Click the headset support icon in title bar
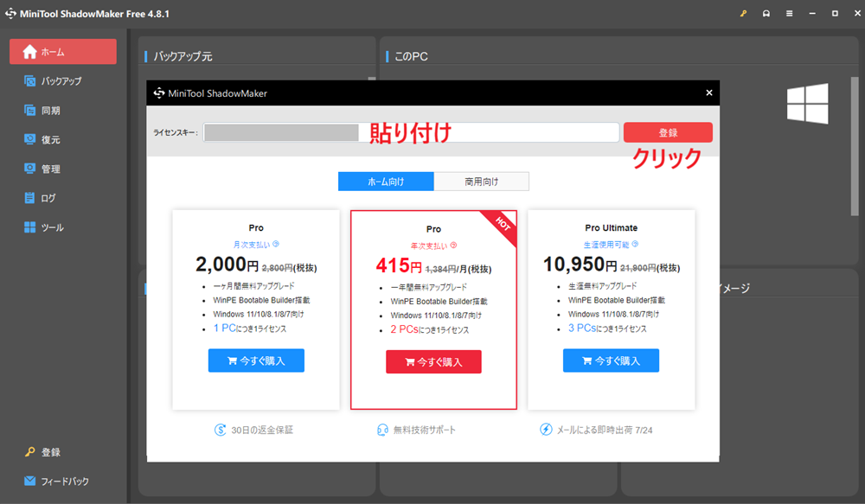 [x=766, y=13]
